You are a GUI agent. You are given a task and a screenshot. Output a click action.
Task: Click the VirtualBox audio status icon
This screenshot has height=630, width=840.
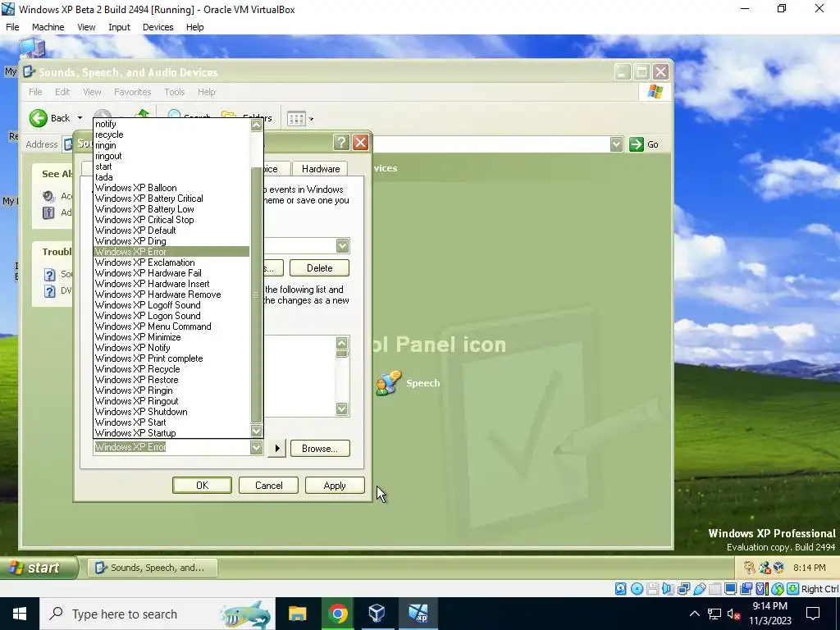coord(668,589)
